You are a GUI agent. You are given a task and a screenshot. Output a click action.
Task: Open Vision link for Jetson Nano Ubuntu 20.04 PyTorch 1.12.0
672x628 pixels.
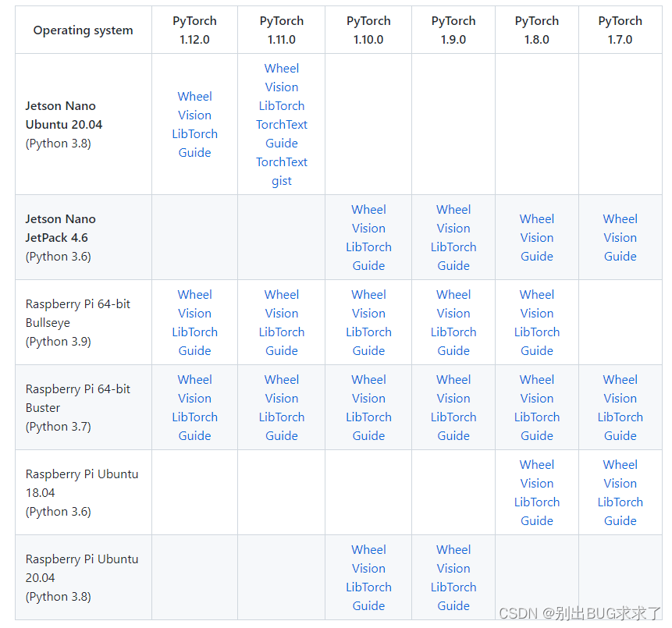click(x=194, y=115)
